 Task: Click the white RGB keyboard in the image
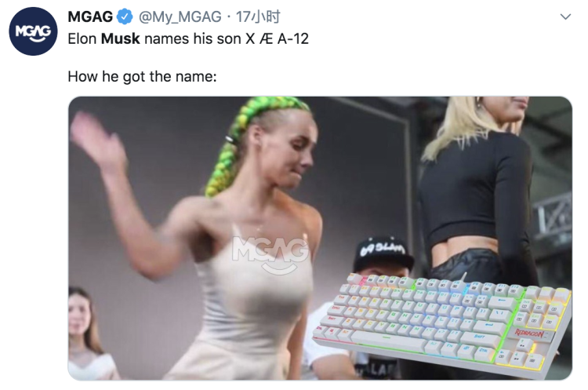441,321
